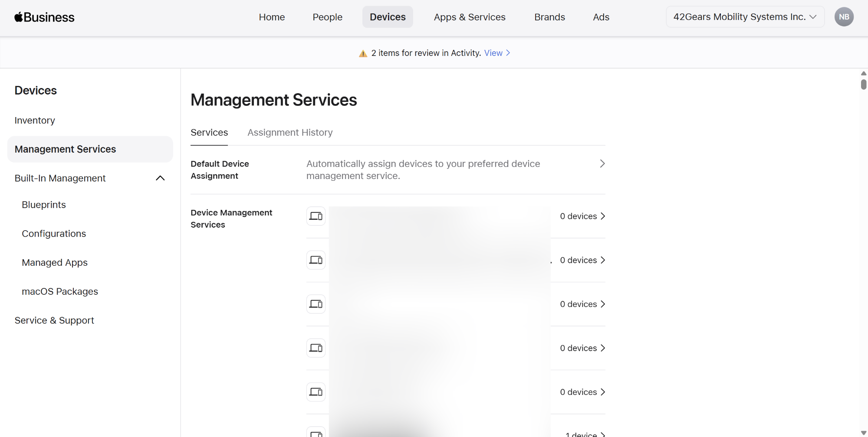The width and height of the screenshot is (868, 437).
Task: Open first service row showing 0 devices
Action: [582, 216]
